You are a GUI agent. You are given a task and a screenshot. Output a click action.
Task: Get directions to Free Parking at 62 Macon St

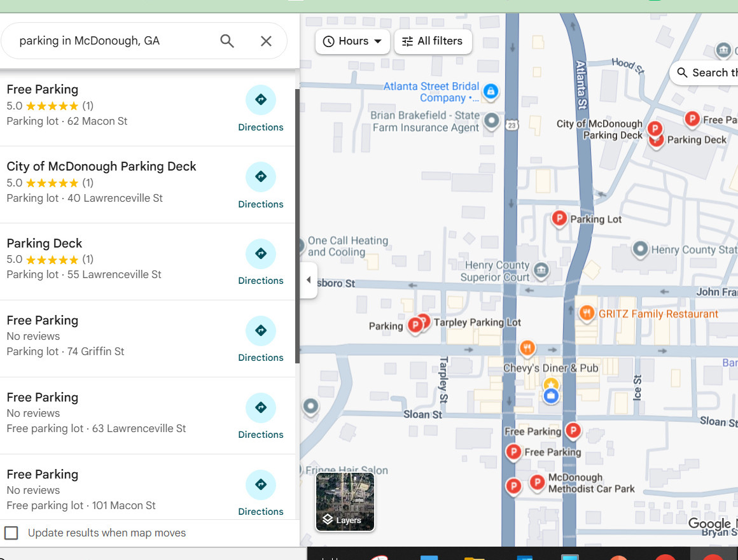pyautogui.click(x=260, y=101)
